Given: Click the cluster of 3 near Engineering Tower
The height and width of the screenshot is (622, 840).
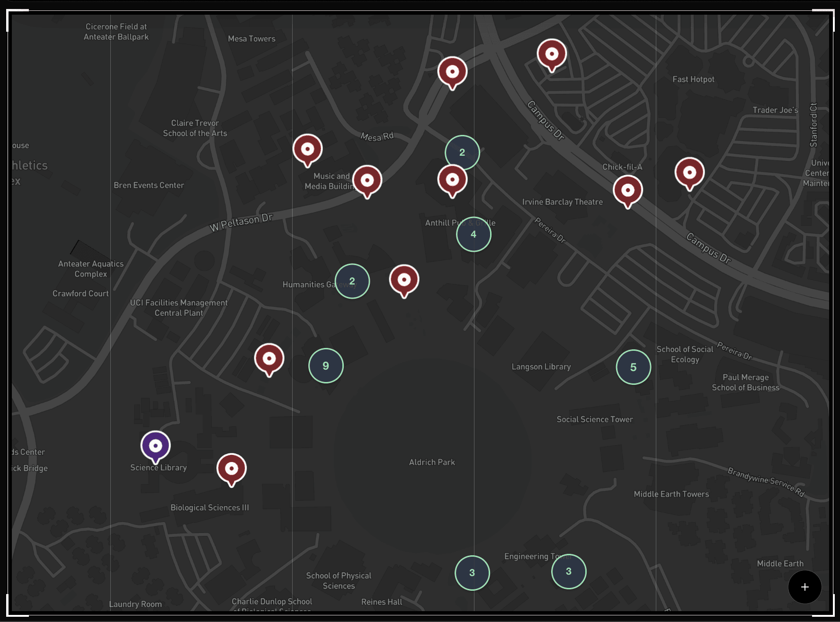Looking at the screenshot, I should click(x=569, y=572).
